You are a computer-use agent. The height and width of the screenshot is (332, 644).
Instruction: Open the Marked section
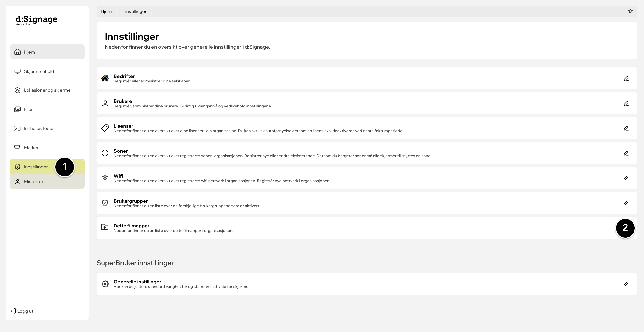[47, 148]
